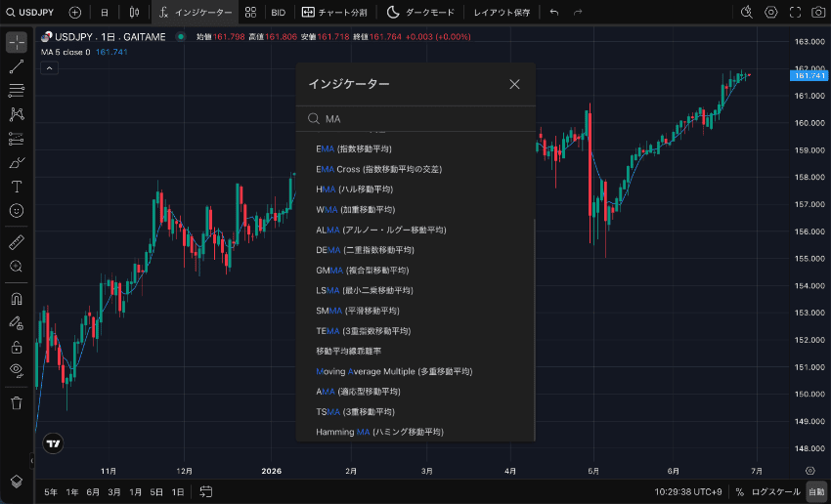Toggle lock all drawings
Viewport: 831px width, 504px height.
(17, 348)
